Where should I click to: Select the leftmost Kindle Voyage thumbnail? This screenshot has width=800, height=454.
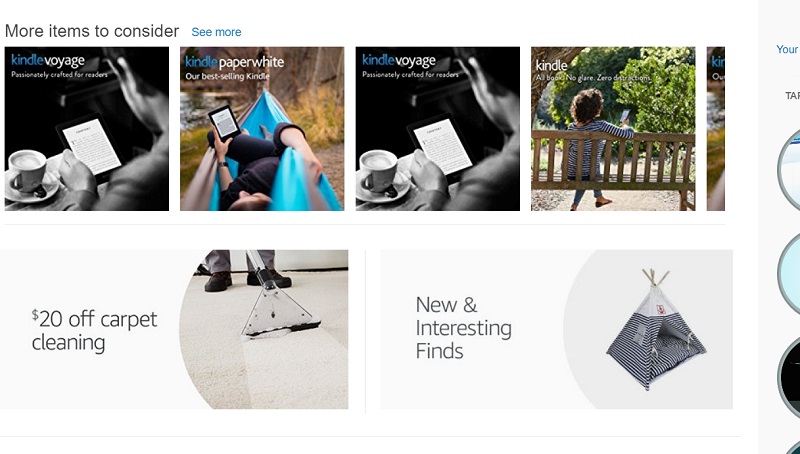tap(87, 129)
